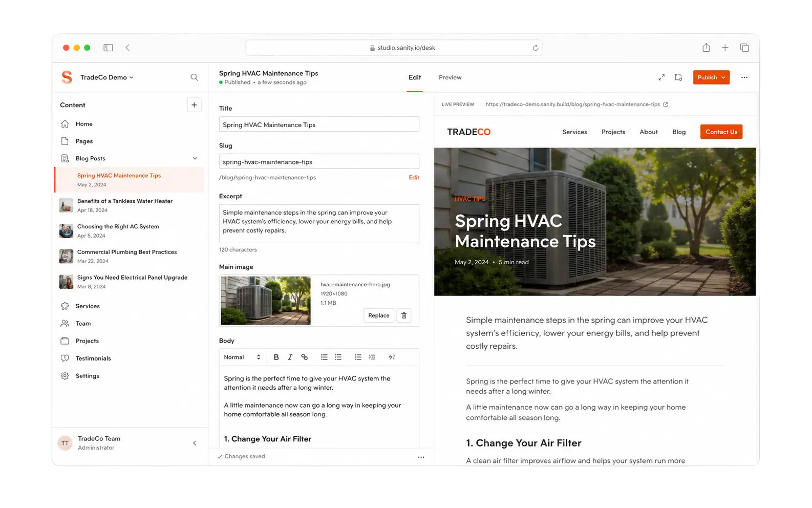Show browser tab overview
The width and height of the screenshot is (812, 508).
click(x=744, y=48)
